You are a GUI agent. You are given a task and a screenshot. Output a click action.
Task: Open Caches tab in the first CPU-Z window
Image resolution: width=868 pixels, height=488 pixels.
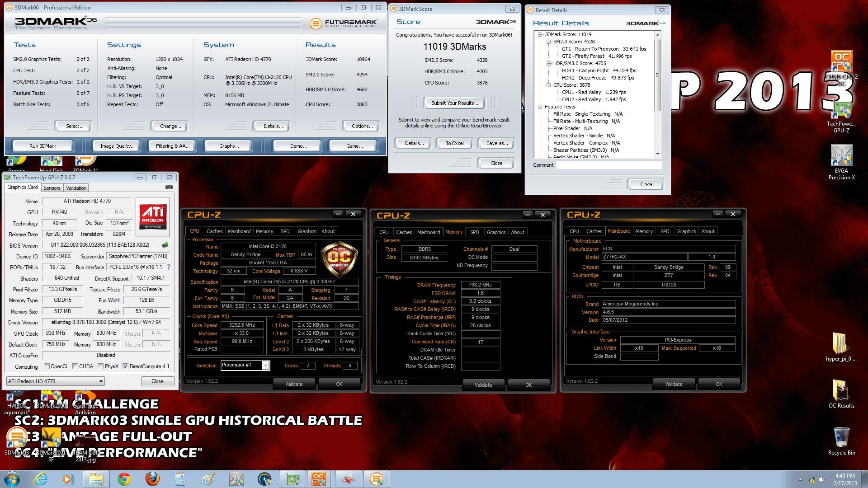click(214, 231)
